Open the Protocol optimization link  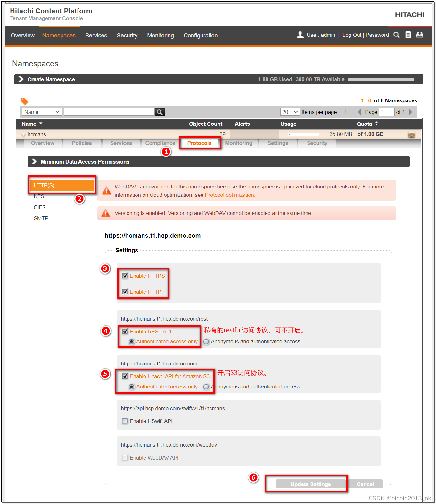coord(230,195)
